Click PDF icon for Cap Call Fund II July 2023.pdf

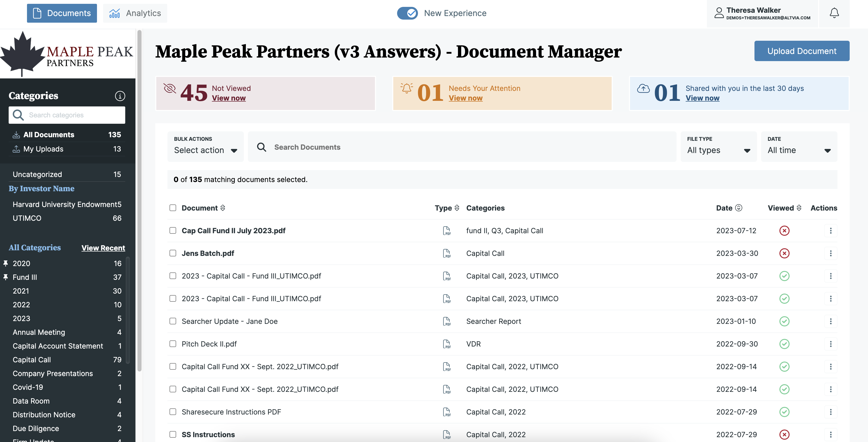[446, 231]
